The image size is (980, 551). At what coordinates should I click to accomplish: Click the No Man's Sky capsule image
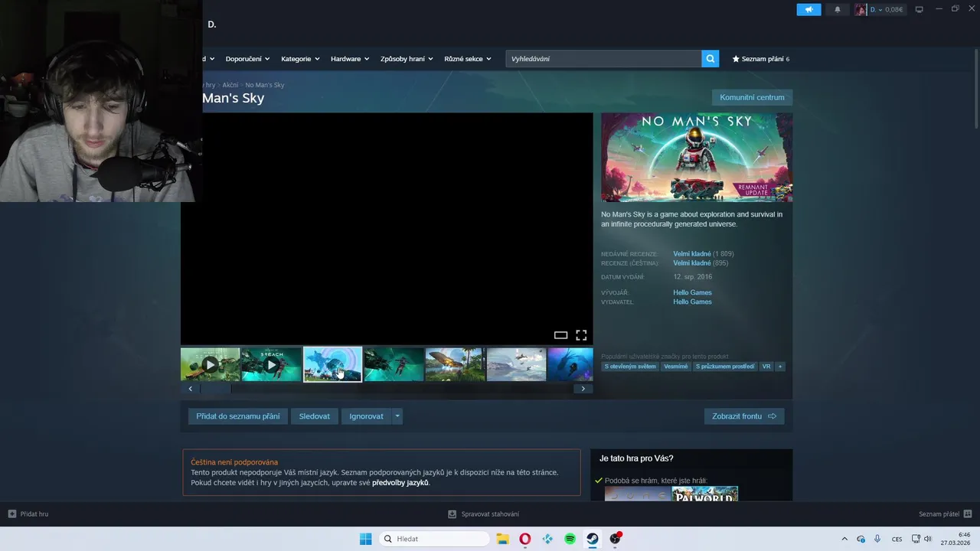tap(697, 158)
